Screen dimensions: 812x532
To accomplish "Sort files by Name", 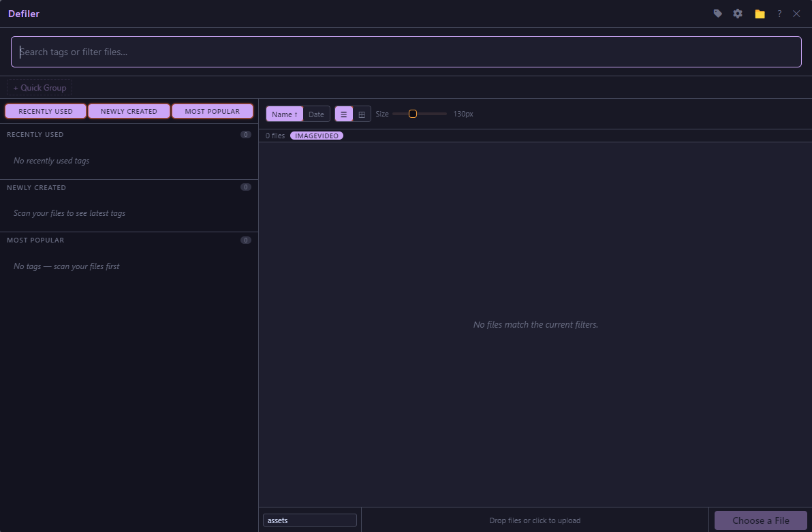I will point(284,114).
